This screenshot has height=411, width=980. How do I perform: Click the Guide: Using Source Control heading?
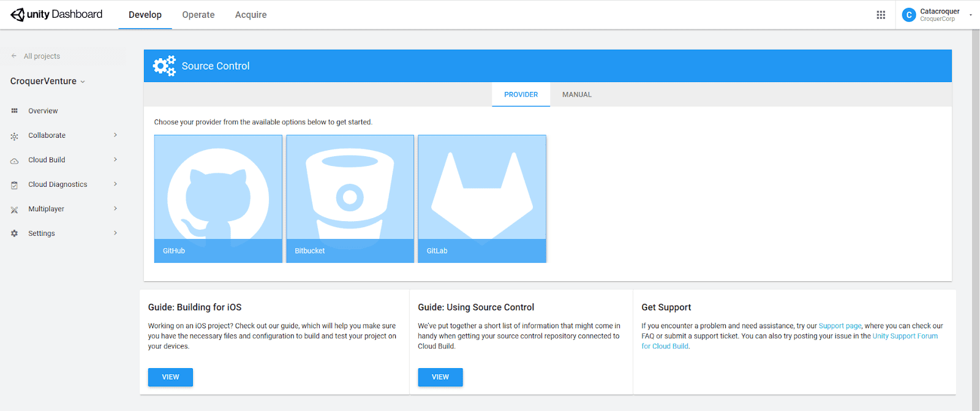click(x=476, y=307)
